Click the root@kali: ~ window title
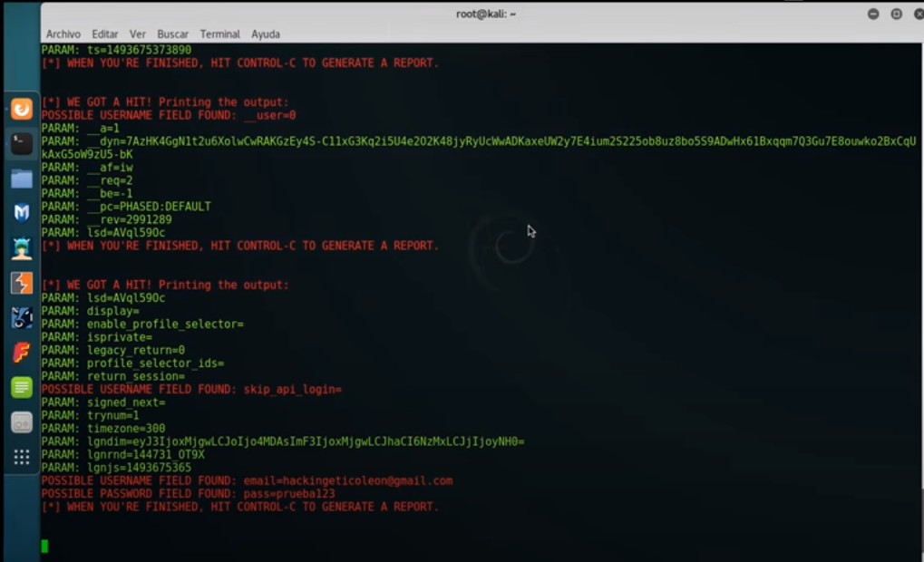This screenshot has width=924, height=562. click(x=485, y=14)
